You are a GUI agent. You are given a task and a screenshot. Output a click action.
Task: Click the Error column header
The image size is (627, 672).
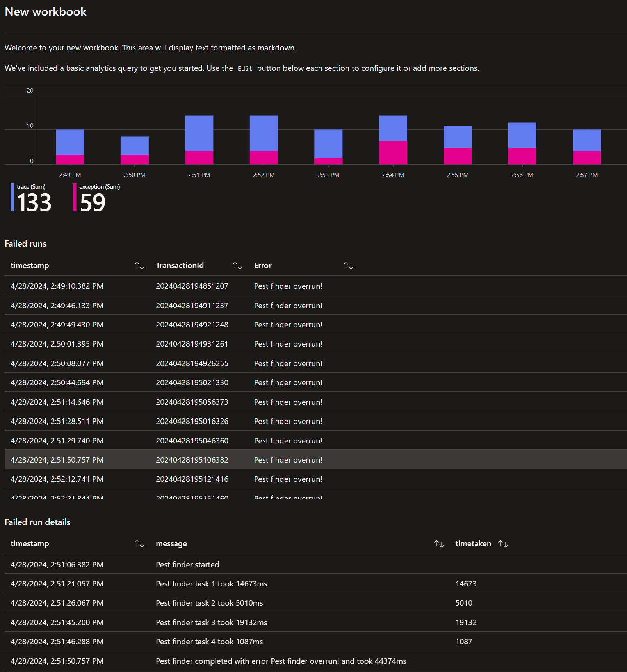[263, 266]
